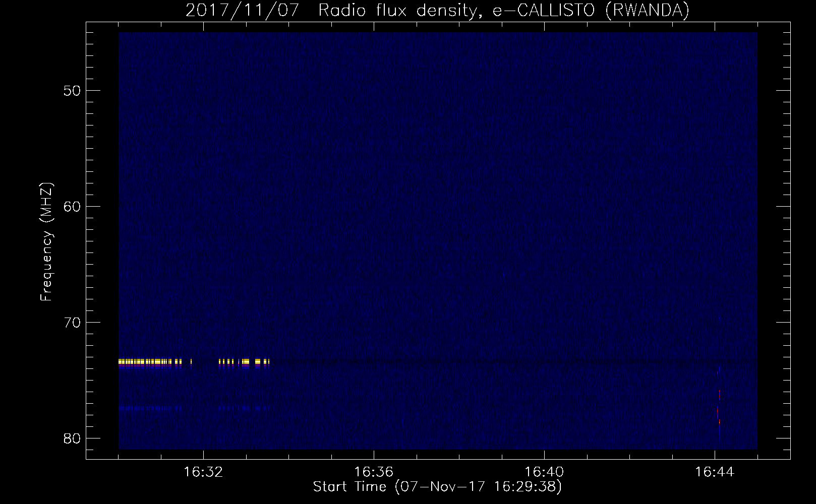Click the plot title 'Radio flux density, e-CALLISTO (RWANDA)'
816x504 pixels.
(x=504, y=11)
